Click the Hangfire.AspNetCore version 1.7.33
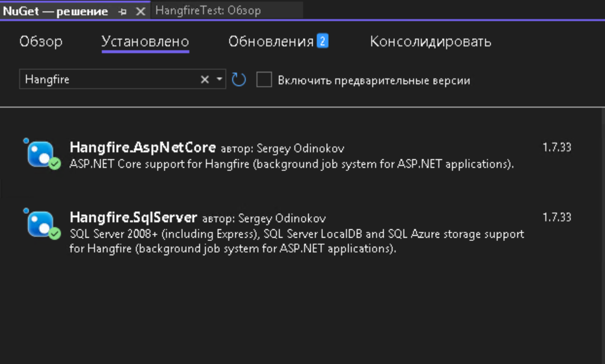The height and width of the screenshot is (364, 605). click(556, 148)
